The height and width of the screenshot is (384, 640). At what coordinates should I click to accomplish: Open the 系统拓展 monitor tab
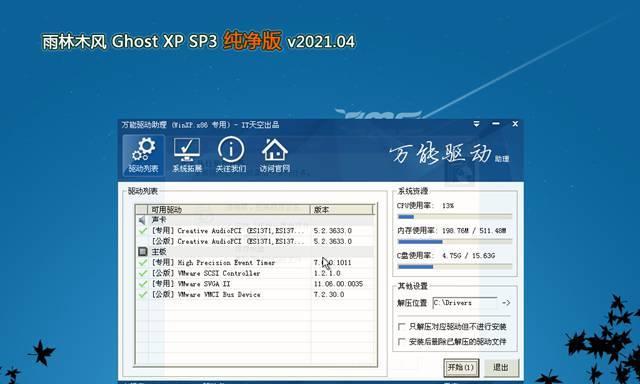(x=187, y=155)
